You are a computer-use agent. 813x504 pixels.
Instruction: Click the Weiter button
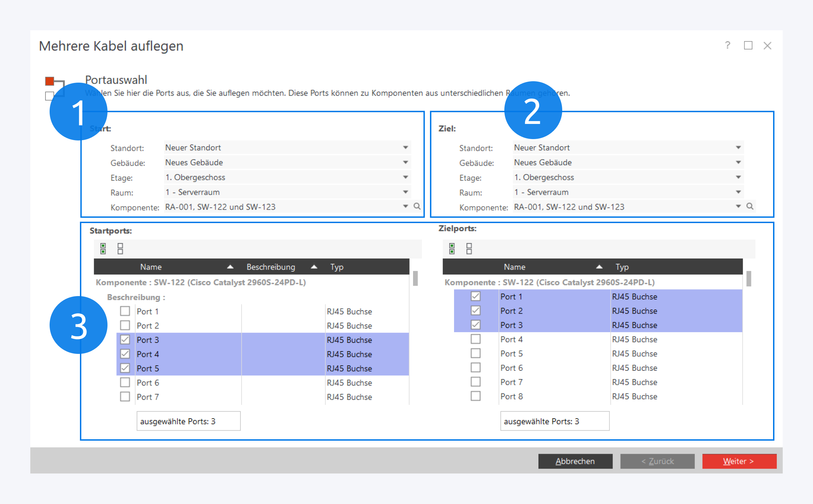[x=739, y=461]
